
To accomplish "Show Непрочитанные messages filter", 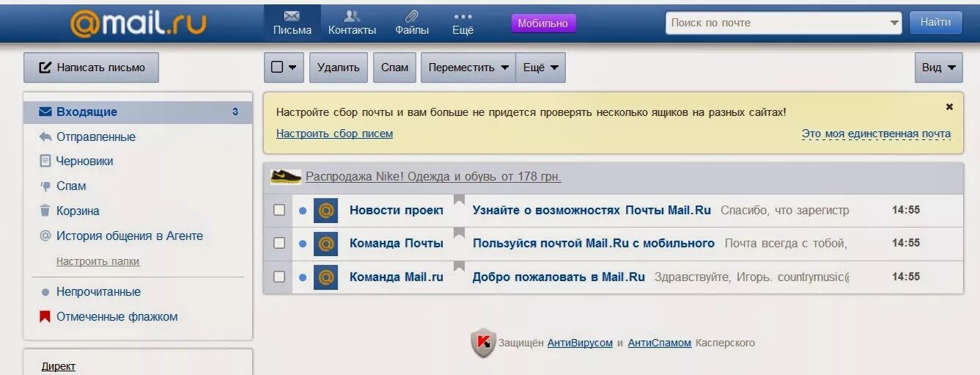I will (98, 292).
